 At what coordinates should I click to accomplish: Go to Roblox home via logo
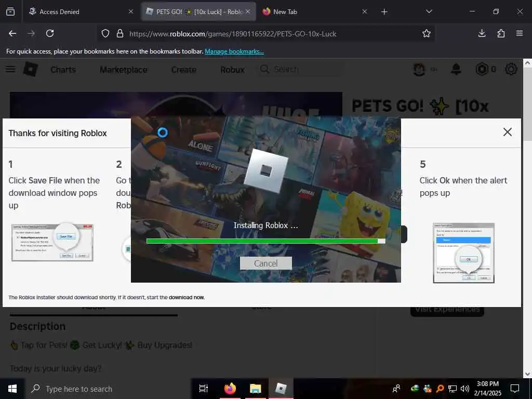point(30,69)
